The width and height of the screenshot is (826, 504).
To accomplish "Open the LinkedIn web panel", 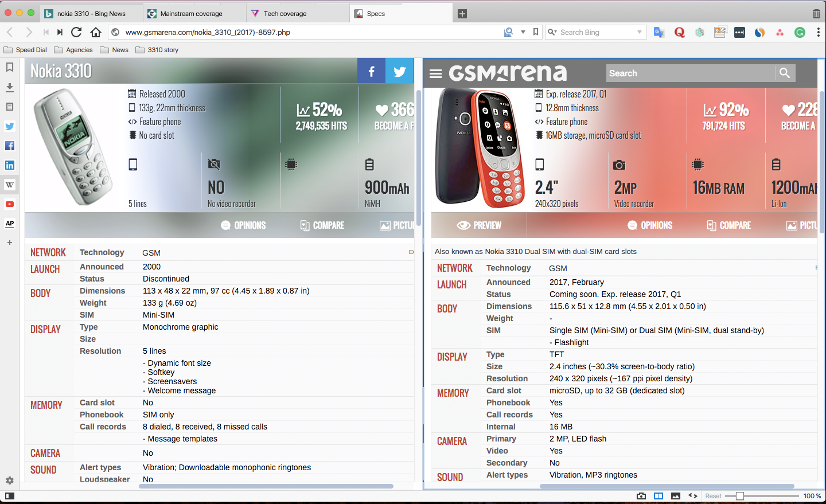I will (x=10, y=165).
